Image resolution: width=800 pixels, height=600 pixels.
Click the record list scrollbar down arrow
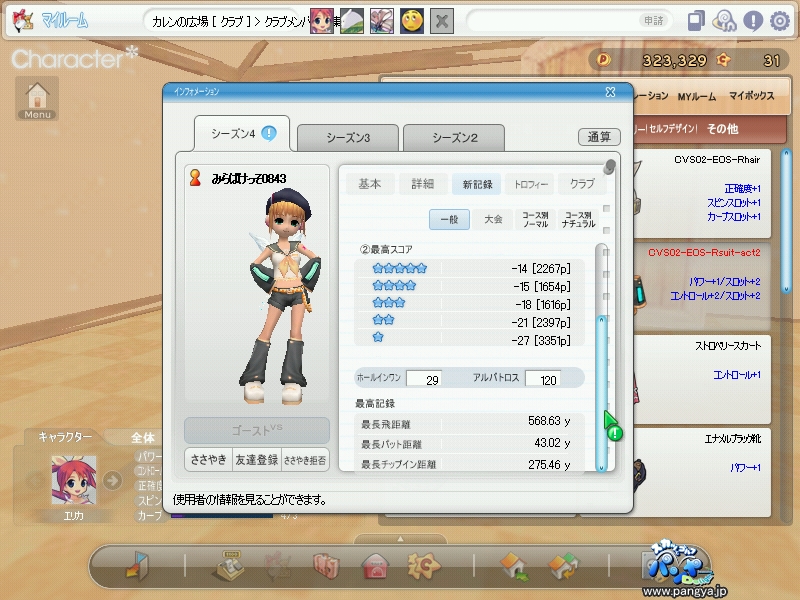pyautogui.click(x=602, y=467)
